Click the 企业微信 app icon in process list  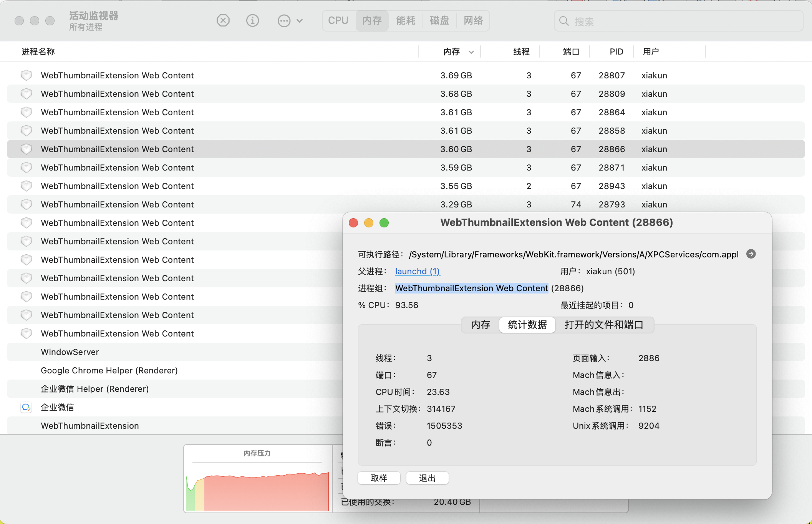pos(26,407)
